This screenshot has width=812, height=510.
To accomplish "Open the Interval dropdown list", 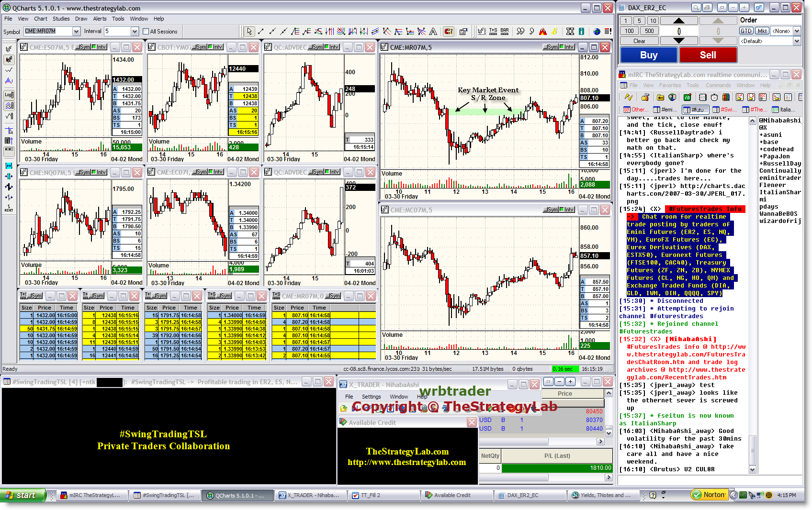I will pyautogui.click(x=135, y=32).
